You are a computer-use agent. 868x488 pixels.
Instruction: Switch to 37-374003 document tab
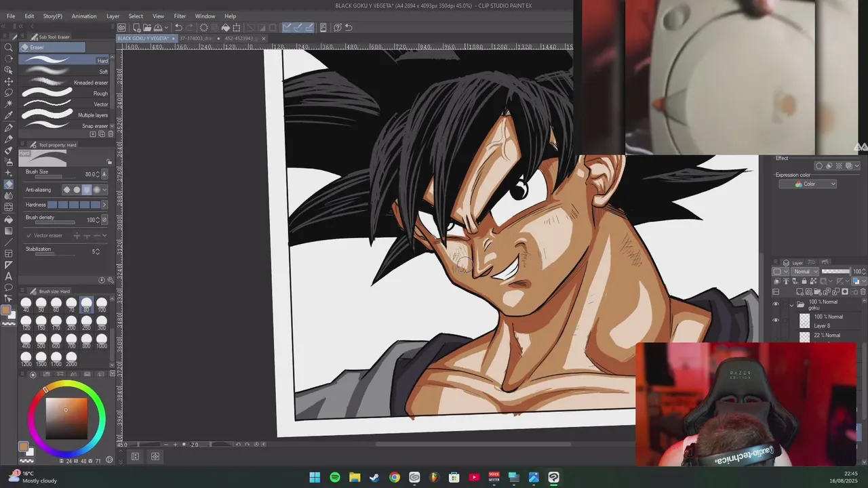(x=199, y=39)
